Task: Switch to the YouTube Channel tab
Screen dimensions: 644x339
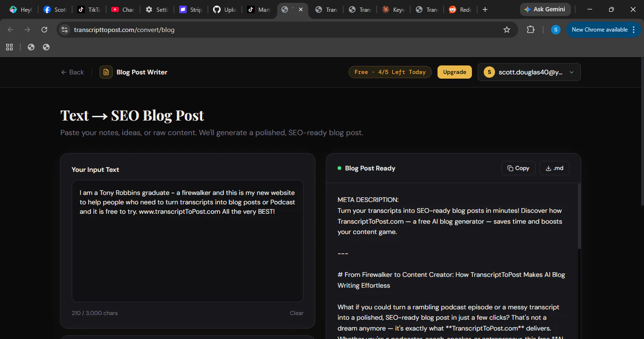Action: pos(123,9)
